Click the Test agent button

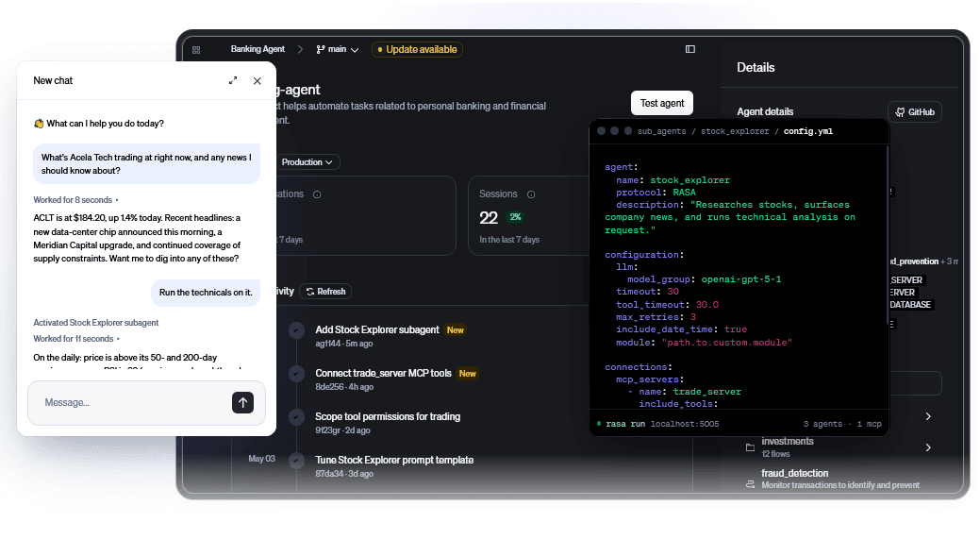[x=662, y=103]
